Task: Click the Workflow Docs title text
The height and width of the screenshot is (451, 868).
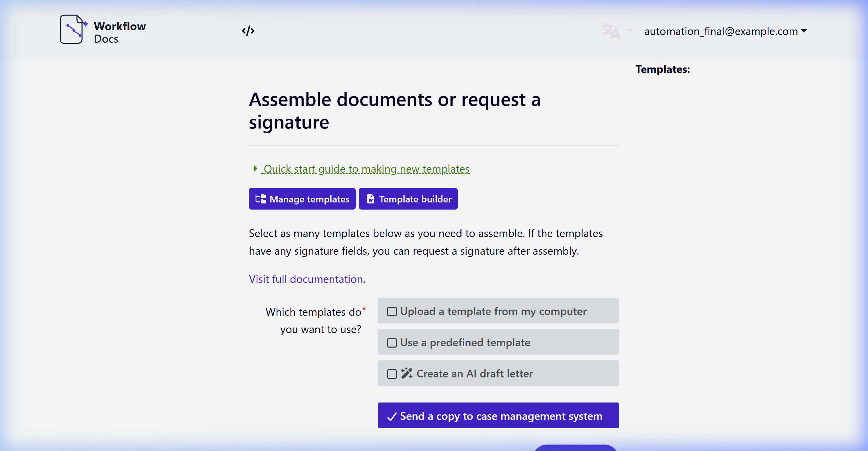Action: (120, 32)
